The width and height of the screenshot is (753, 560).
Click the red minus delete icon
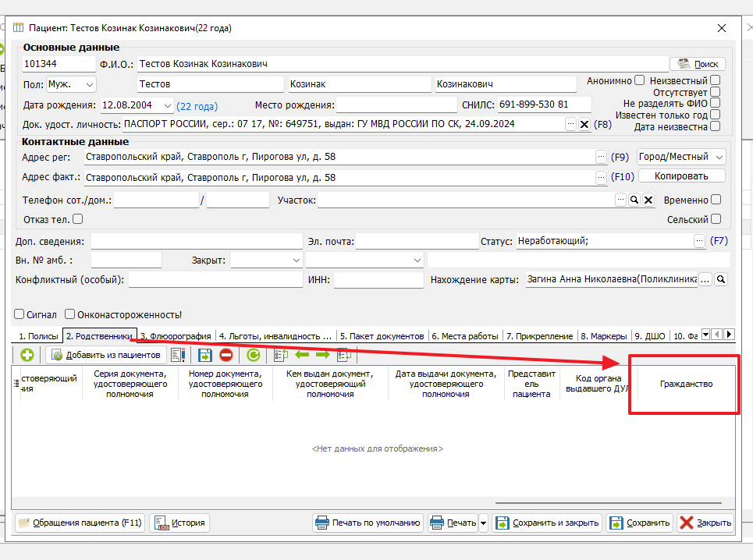click(x=226, y=355)
